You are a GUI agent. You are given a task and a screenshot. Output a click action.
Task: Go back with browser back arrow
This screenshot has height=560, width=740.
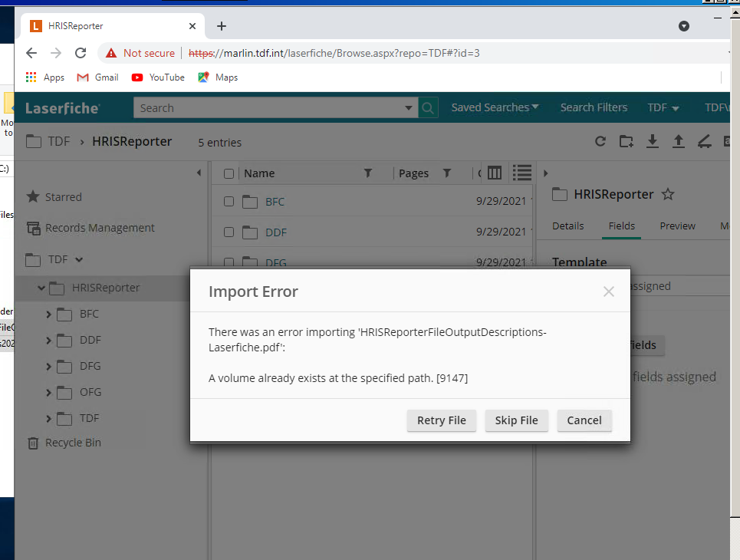coord(31,53)
